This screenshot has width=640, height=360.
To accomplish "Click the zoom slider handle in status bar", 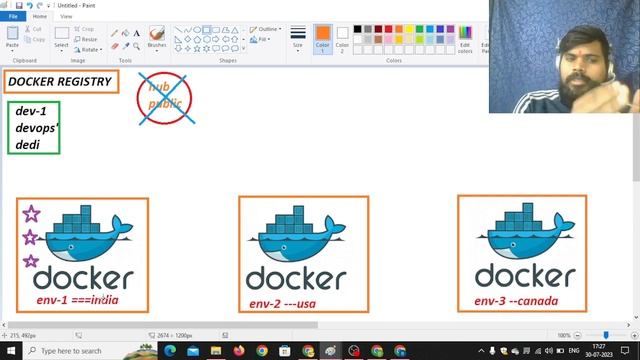I will pyautogui.click(x=606, y=335).
